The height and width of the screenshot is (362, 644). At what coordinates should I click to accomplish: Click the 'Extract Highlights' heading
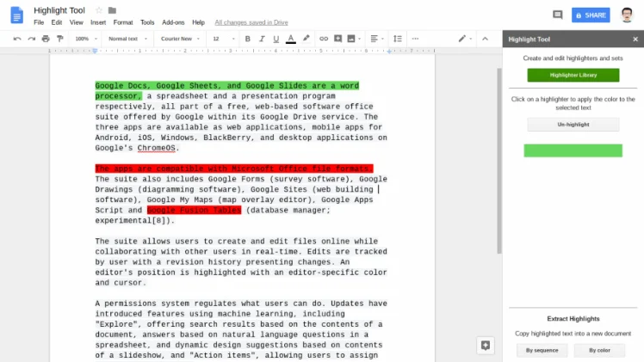coord(573,319)
